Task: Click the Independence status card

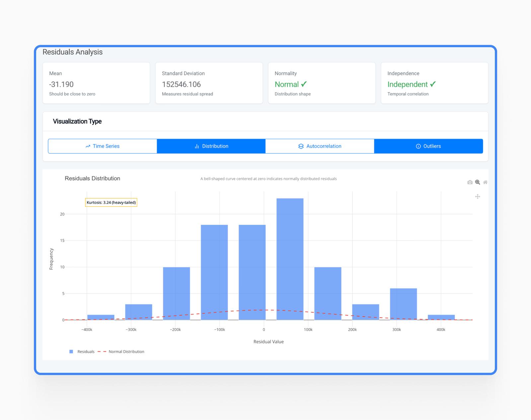Action: coord(434,83)
